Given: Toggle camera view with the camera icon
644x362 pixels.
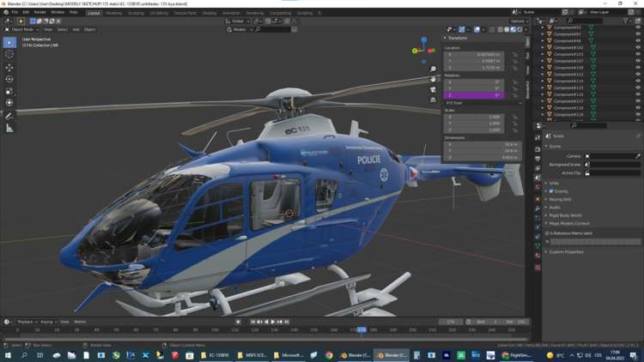Looking at the screenshot, I should pos(433,89).
